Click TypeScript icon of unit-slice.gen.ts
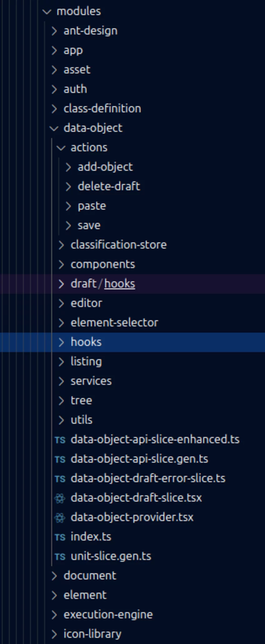The height and width of the screenshot is (644, 265). (x=60, y=557)
